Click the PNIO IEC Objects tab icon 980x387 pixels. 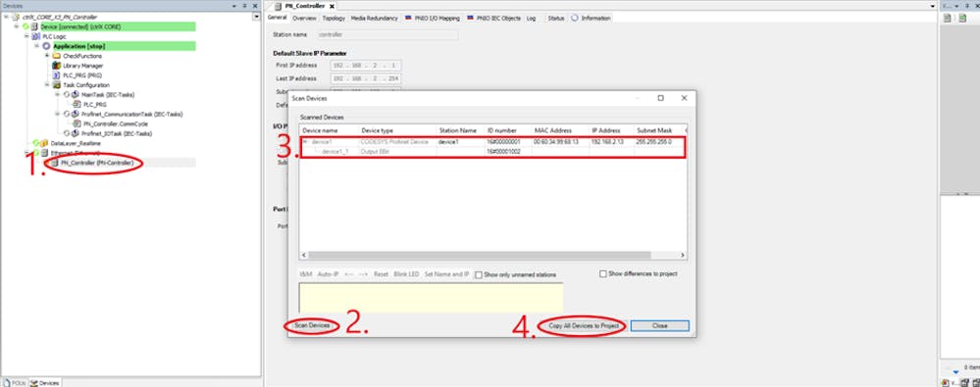click(x=470, y=18)
